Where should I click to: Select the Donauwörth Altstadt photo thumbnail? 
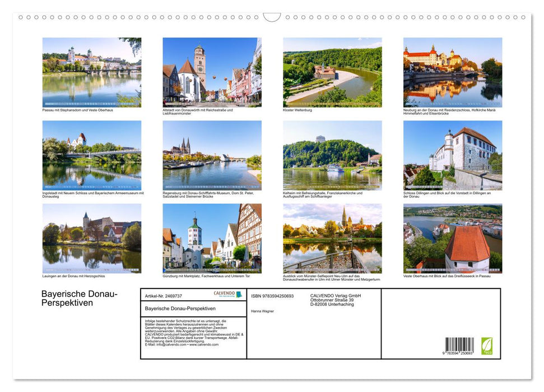[x=212, y=72]
